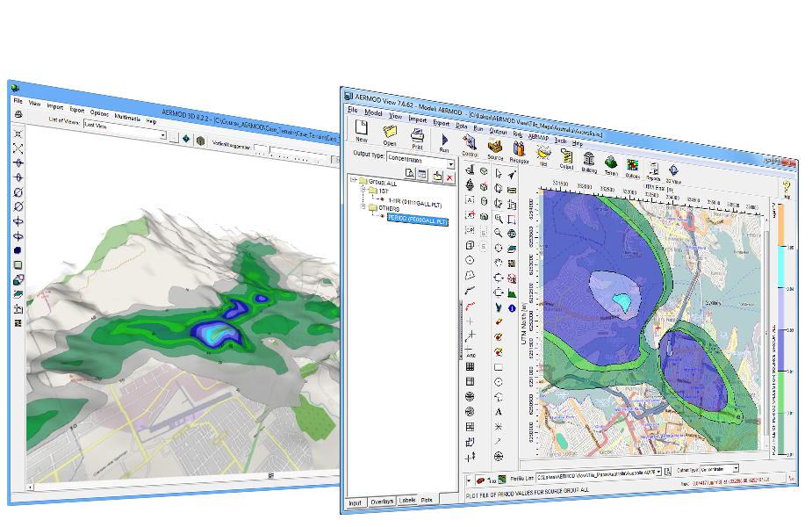Click the ellipsis button beside List of Views
This screenshot has height=527, width=812.
click(174, 137)
